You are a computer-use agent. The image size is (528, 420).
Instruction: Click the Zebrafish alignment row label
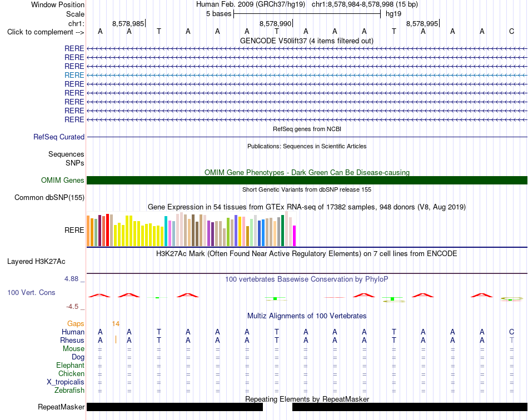[x=69, y=391]
